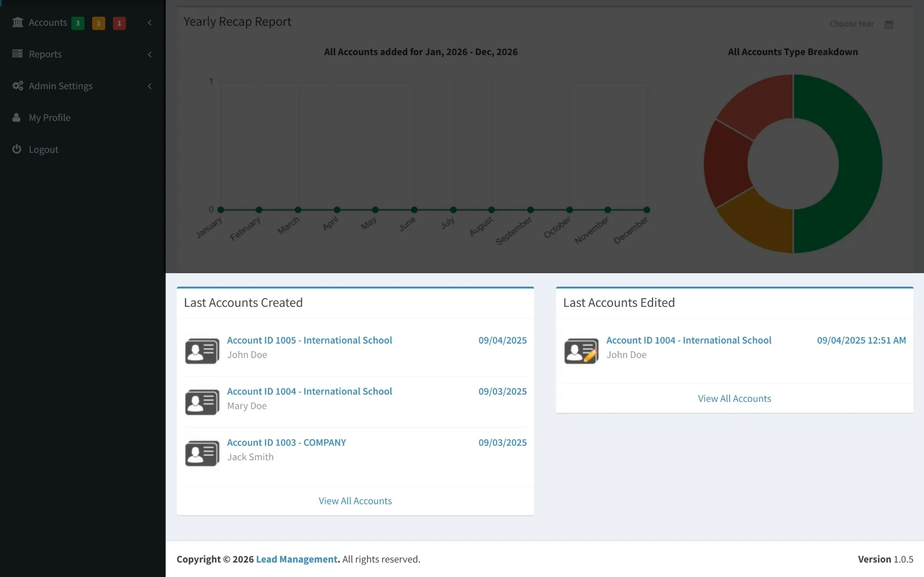Click the Reports sidebar icon

(18, 54)
